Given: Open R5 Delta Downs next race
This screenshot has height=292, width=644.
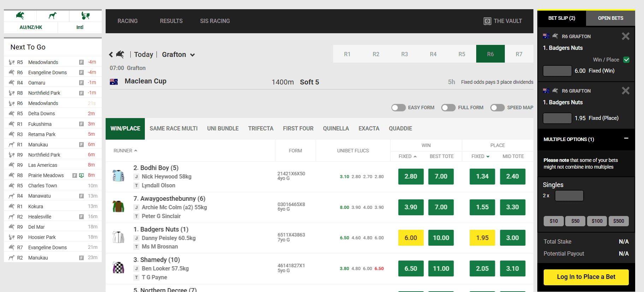Looking at the screenshot, I should (x=53, y=113).
